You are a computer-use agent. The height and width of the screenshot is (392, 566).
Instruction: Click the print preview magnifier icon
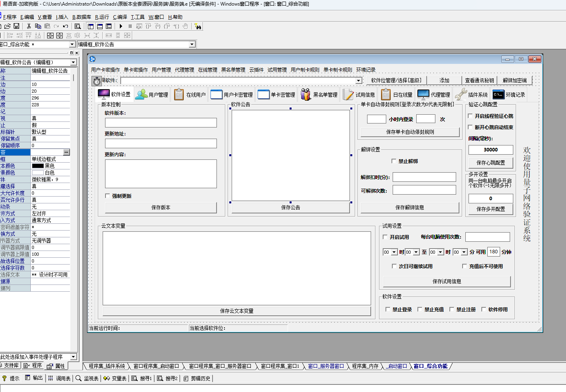click(78, 26)
